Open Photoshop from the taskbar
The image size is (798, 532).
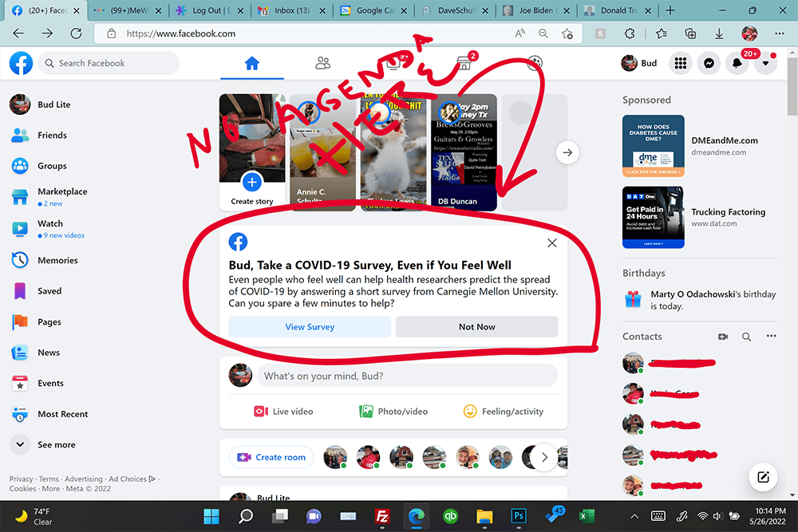coord(519,516)
